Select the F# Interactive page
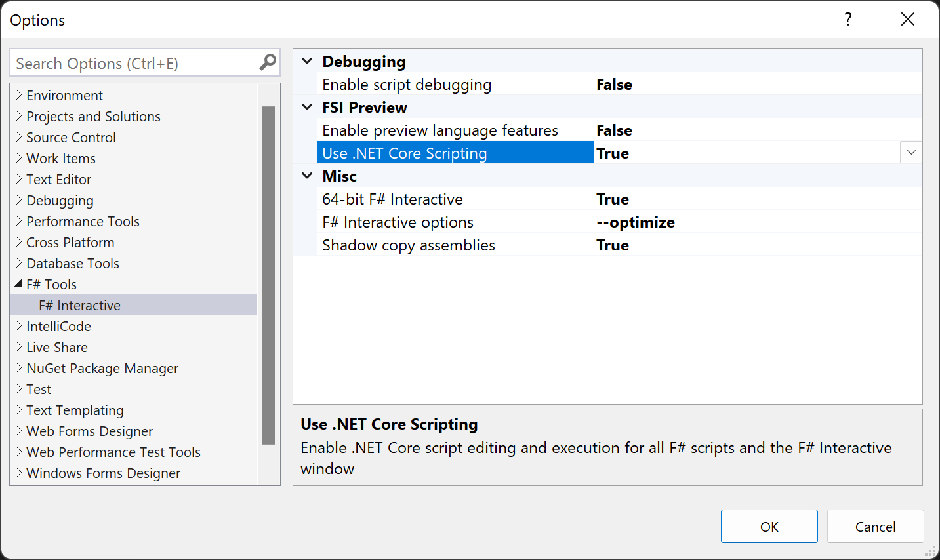The width and height of the screenshot is (940, 560). [x=80, y=305]
